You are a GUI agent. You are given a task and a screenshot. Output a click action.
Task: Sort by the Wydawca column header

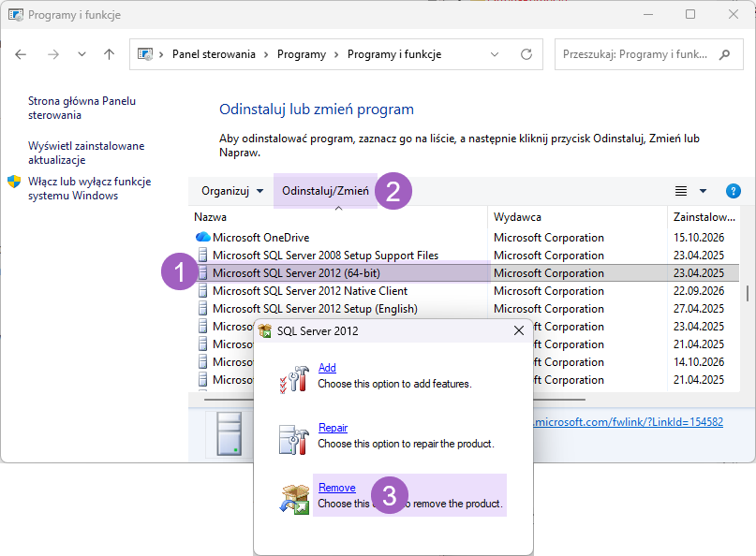point(517,217)
